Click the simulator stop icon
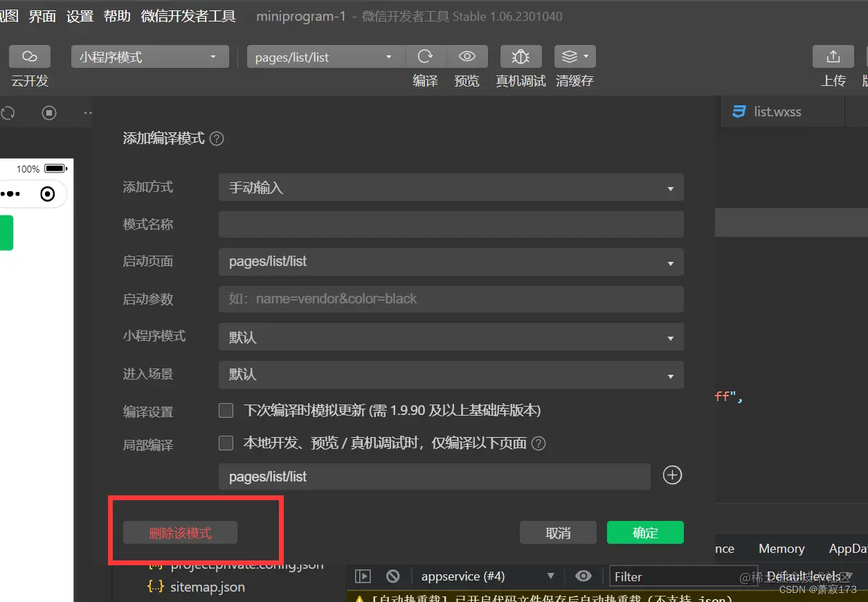This screenshot has height=602, width=868. [x=49, y=112]
